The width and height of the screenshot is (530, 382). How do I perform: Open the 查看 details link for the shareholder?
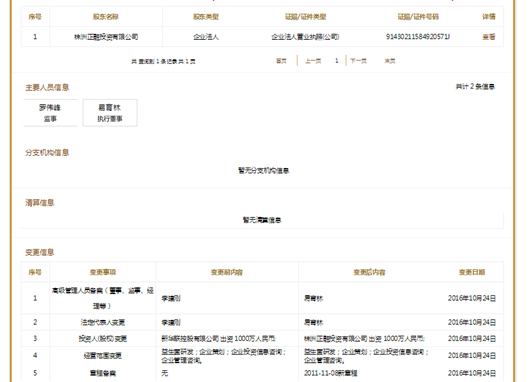488,37
